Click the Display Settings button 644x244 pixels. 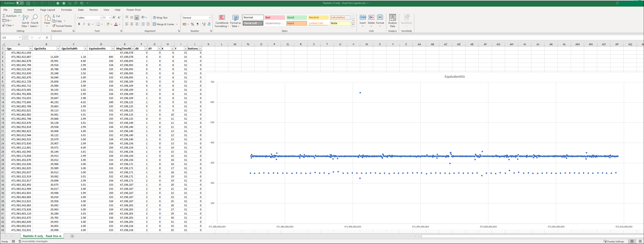point(614,241)
